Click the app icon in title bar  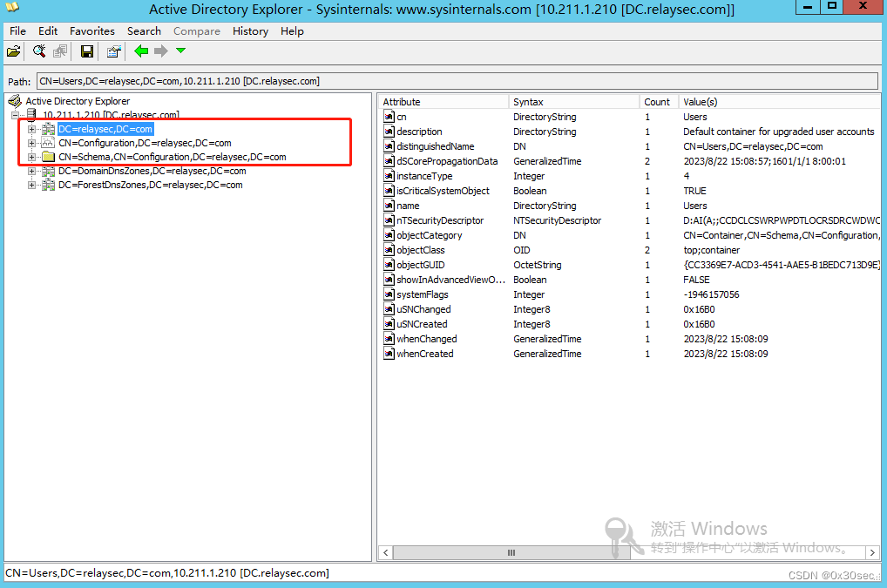[x=12, y=8]
